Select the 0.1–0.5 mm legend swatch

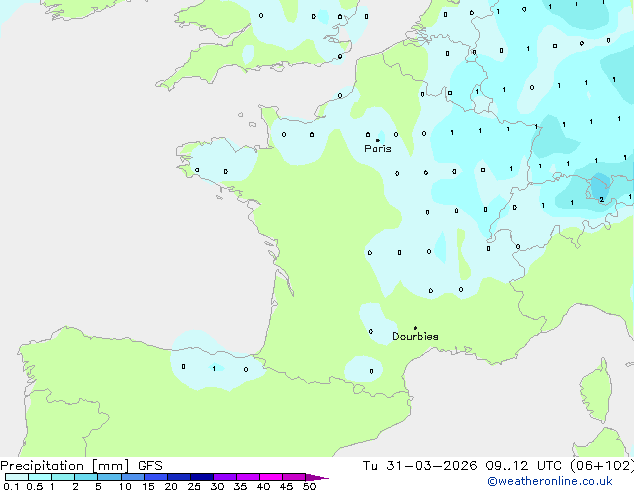[x=17, y=477]
